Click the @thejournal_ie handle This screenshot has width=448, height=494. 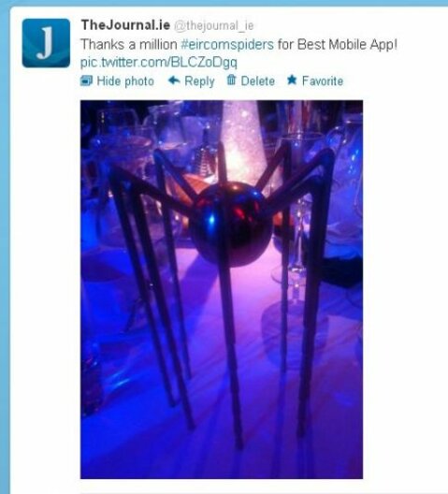(x=214, y=25)
